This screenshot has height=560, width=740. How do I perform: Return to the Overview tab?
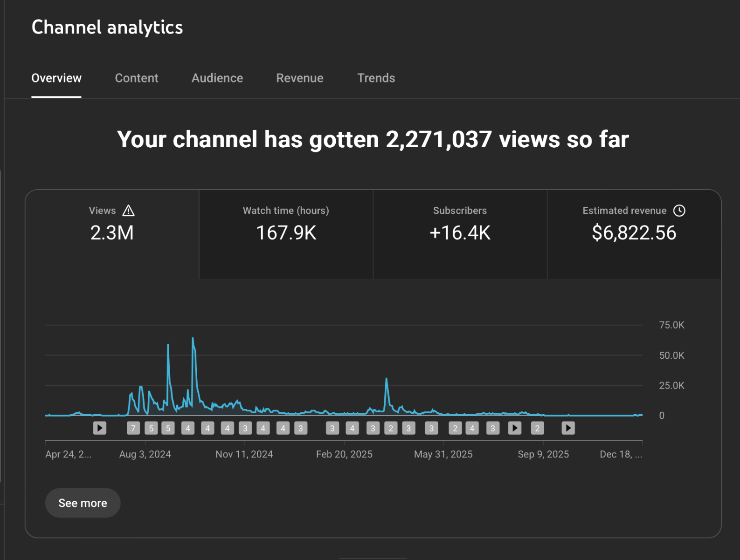click(56, 78)
